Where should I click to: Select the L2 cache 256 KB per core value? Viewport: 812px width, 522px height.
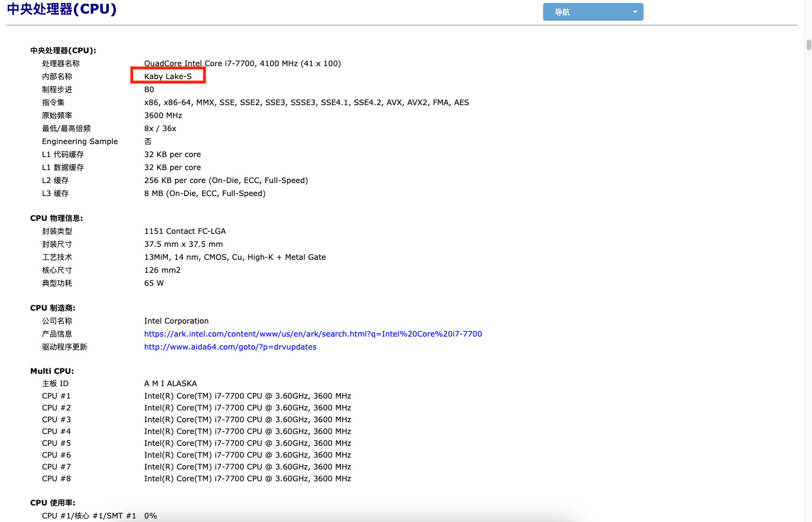pyautogui.click(x=226, y=180)
